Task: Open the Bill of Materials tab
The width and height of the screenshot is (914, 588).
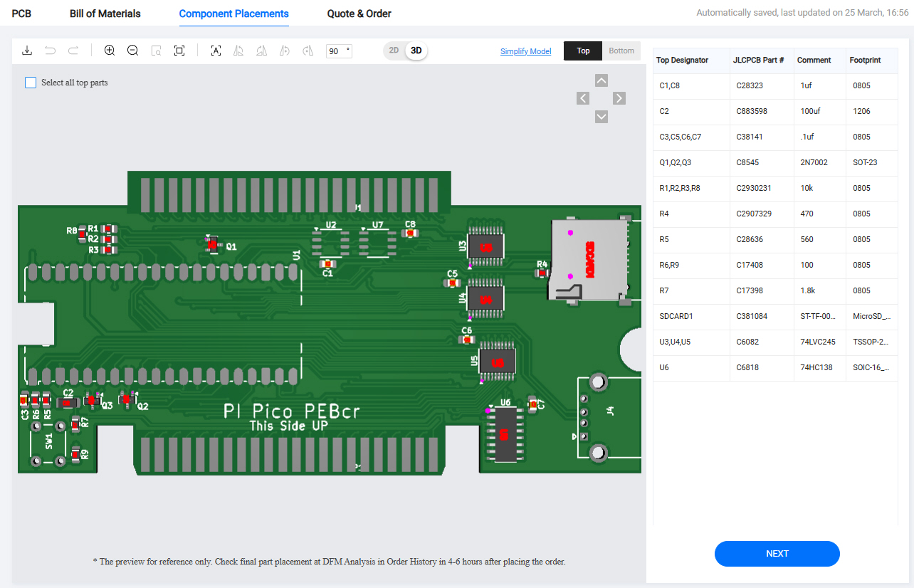Action: (105, 14)
